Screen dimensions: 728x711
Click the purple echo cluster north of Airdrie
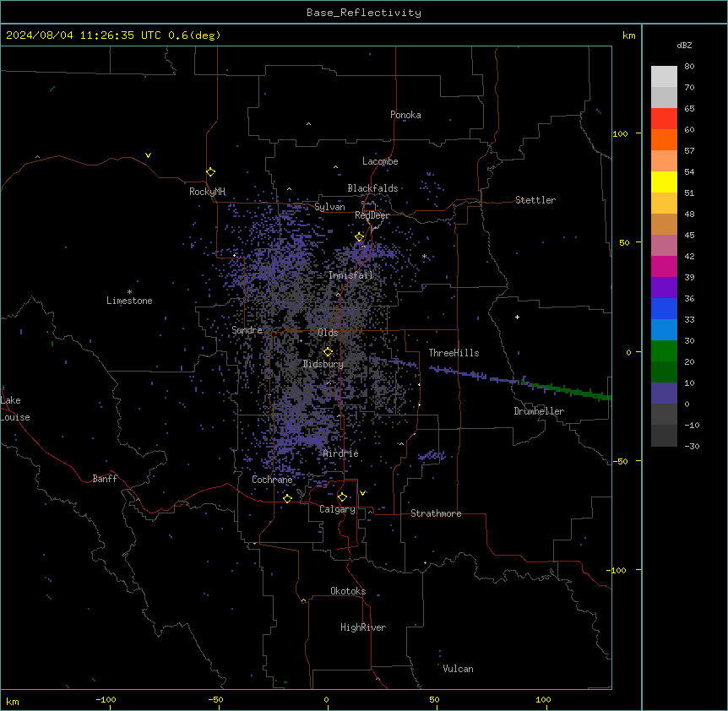pyautogui.click(x=304, y=439)
